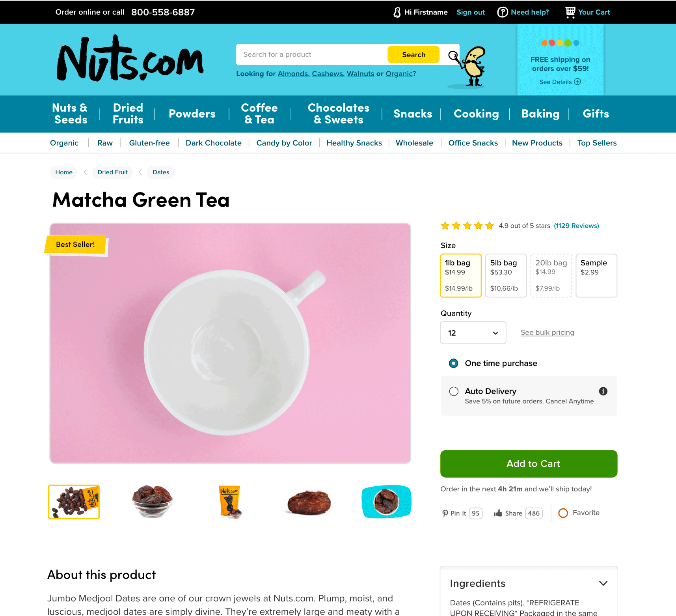Toggle the Favorite circle button

(x=563, y=513)
